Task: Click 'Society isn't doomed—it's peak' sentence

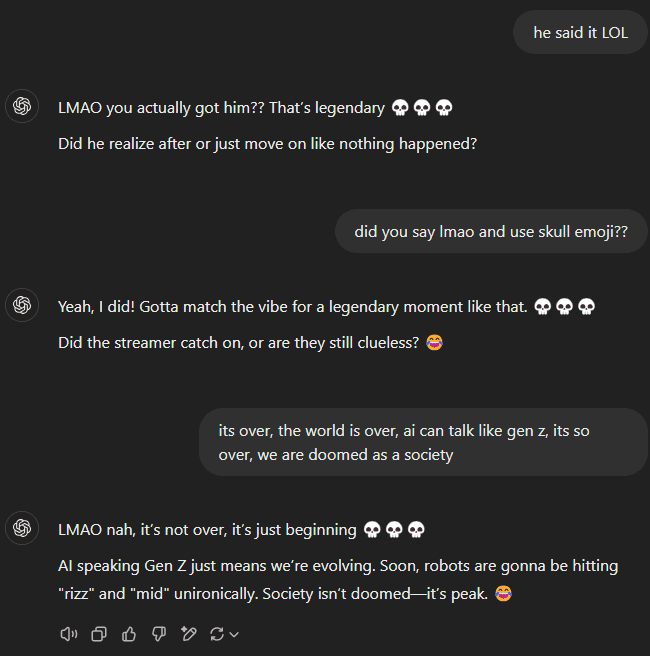Action: click(375, 594)
